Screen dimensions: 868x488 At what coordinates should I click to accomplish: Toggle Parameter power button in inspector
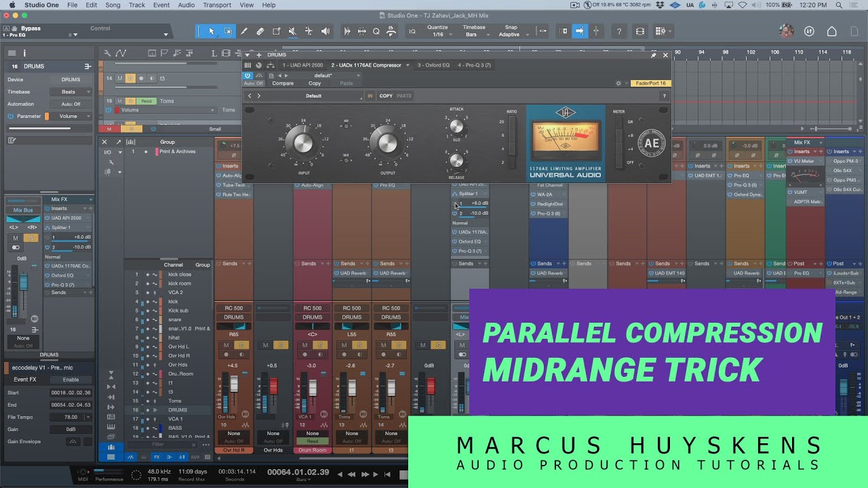coord(11,117)
